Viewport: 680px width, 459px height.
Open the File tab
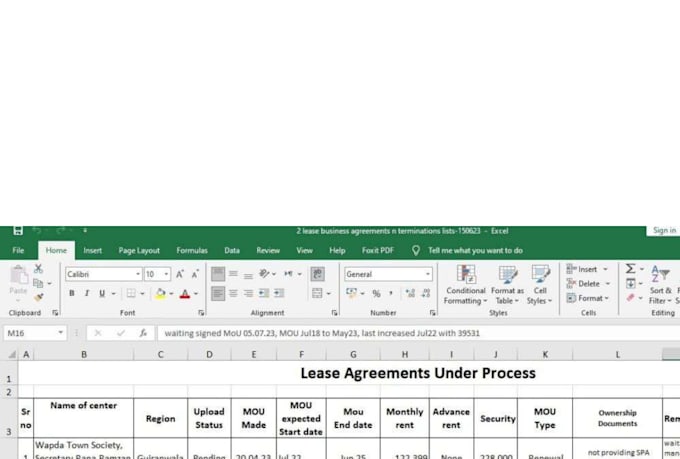coord(18,250)
